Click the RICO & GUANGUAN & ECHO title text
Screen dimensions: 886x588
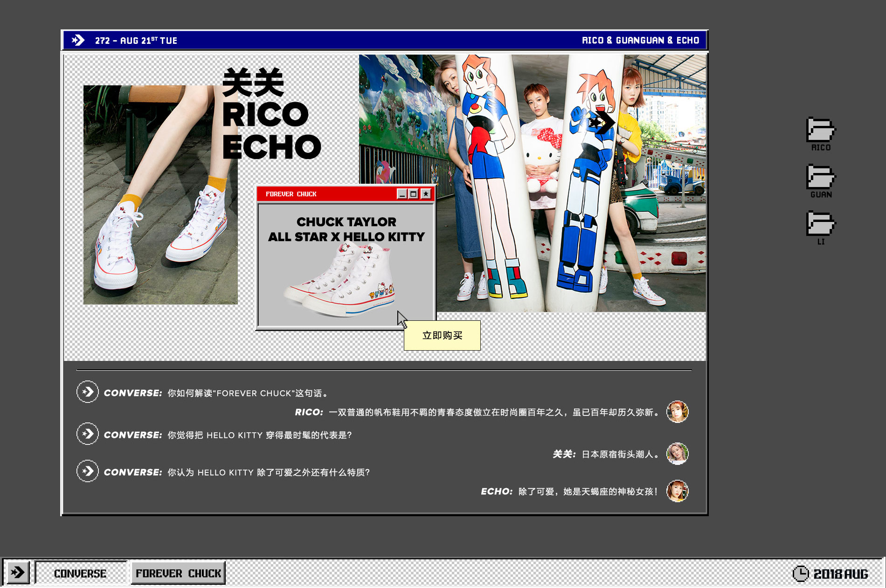[x=640, y=41]
